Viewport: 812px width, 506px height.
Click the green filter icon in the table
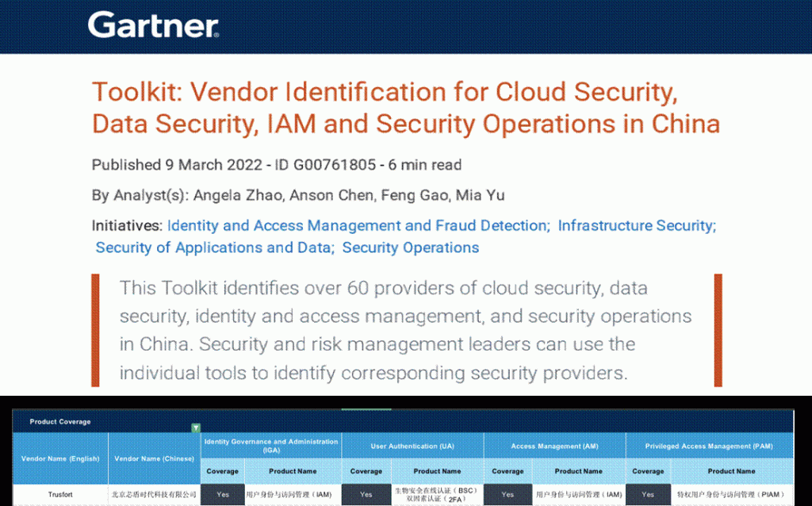click(196, 427)
